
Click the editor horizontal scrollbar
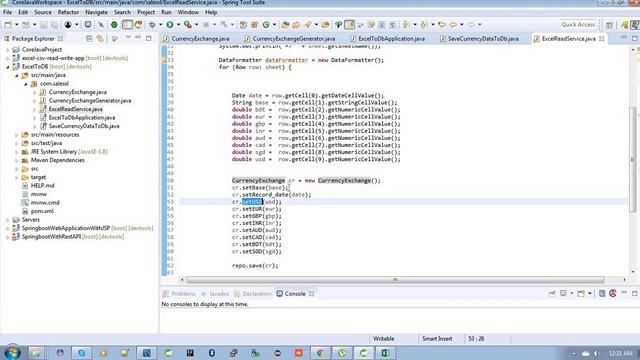point(395,280)
